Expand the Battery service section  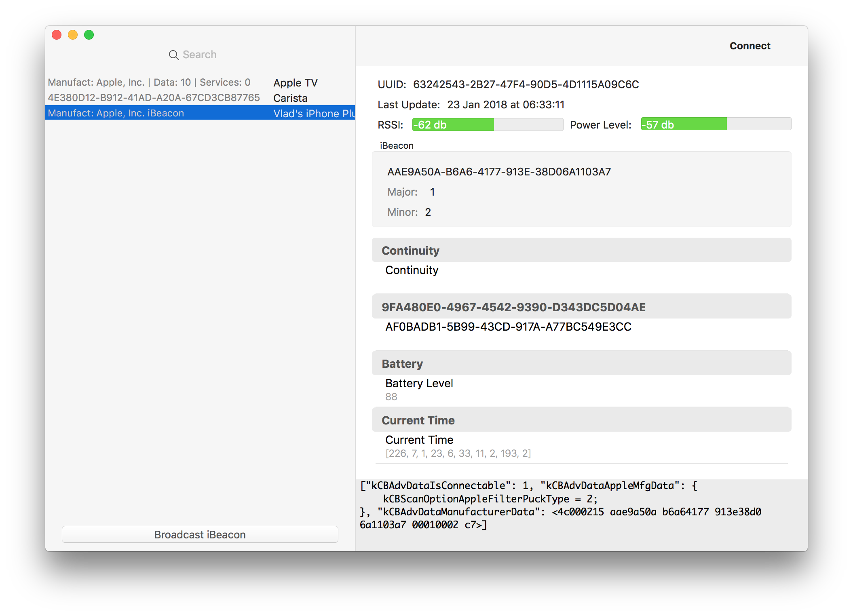point(581,363)
